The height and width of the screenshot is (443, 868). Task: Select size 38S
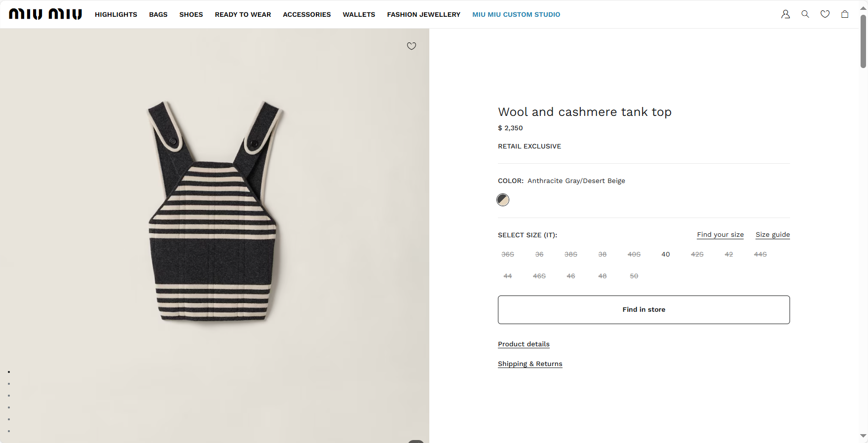[x=571, y=255]
